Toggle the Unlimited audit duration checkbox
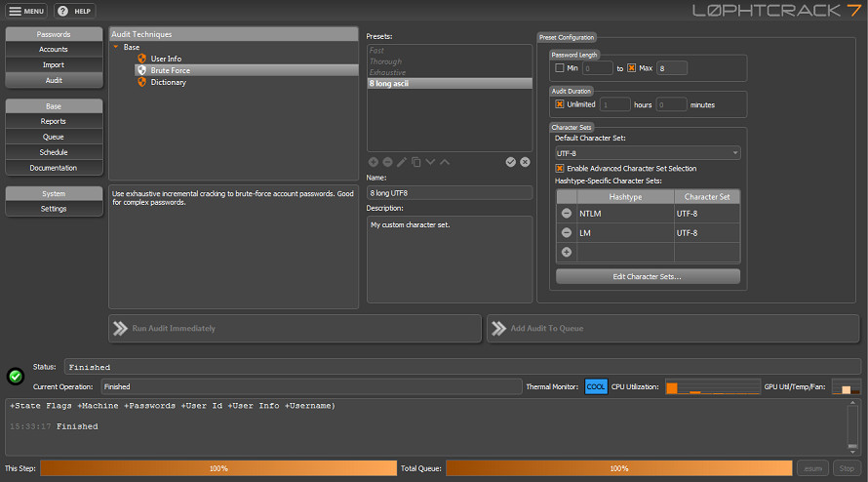This screenshot has height=482, width=868. [x=560, y=104]
